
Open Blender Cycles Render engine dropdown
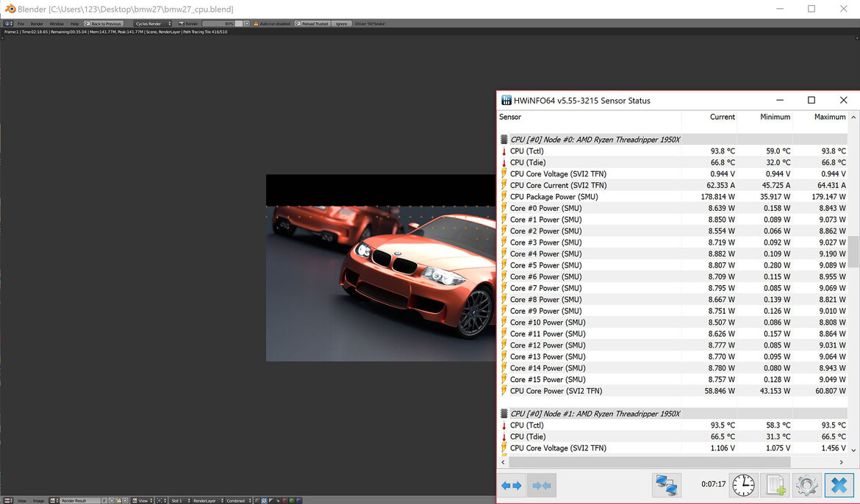click(x=152, y=24)
